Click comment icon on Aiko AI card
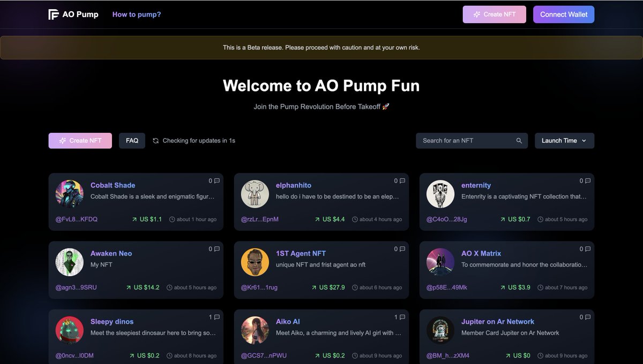This screenshot has width=643, height=364. (402, 317)
